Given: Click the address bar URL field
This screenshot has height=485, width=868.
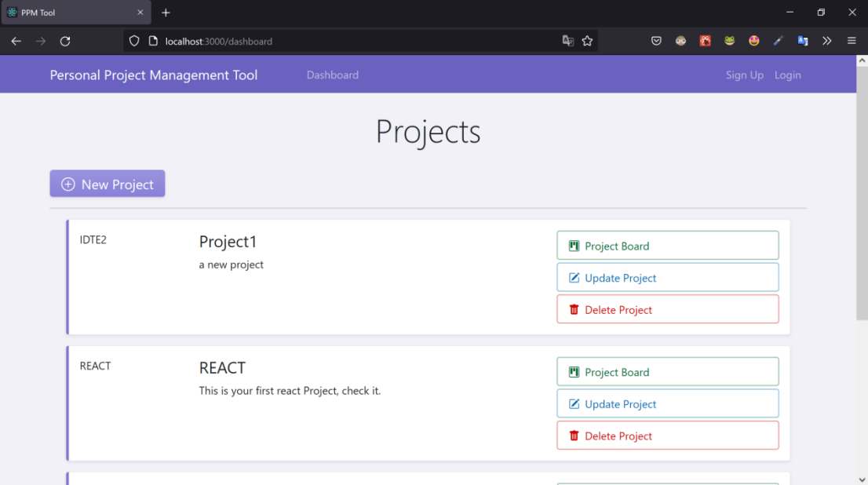Looking at the screenshot, I should [x=359, y=41].
